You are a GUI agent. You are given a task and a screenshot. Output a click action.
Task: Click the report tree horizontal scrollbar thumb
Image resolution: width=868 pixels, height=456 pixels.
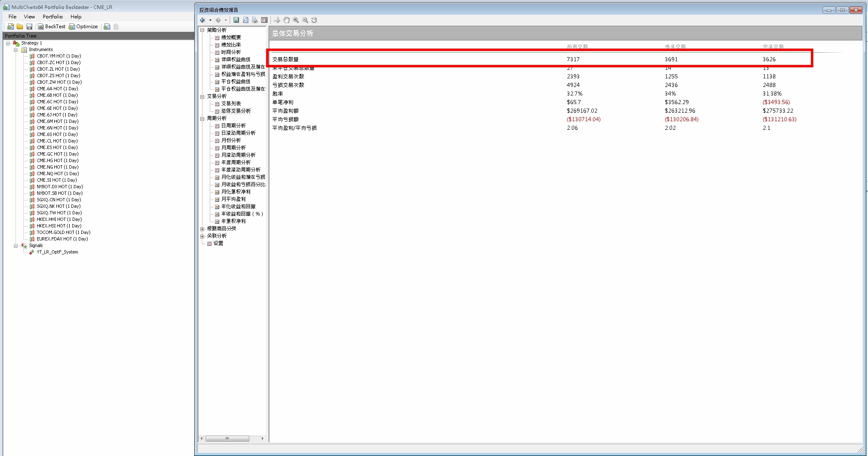click(227, 439)
